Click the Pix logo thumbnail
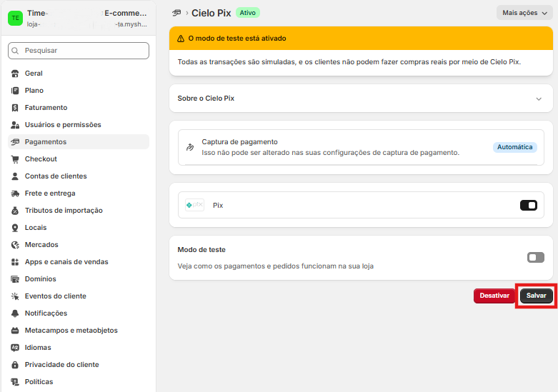Image resolution: width=558 pixels, height=392 pixels. click(194, 205)
